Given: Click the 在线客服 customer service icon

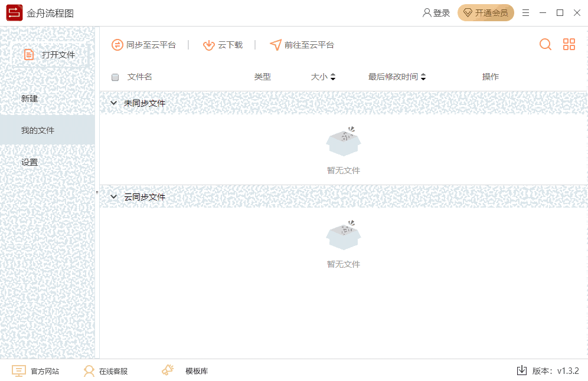Looking at the screenshot, I should tap(89, 370).
